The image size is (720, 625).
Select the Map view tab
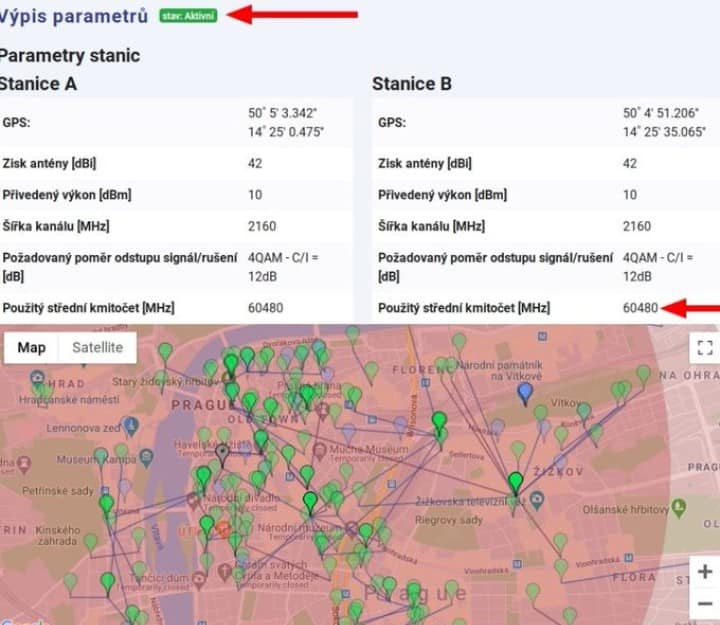[31, 348]
